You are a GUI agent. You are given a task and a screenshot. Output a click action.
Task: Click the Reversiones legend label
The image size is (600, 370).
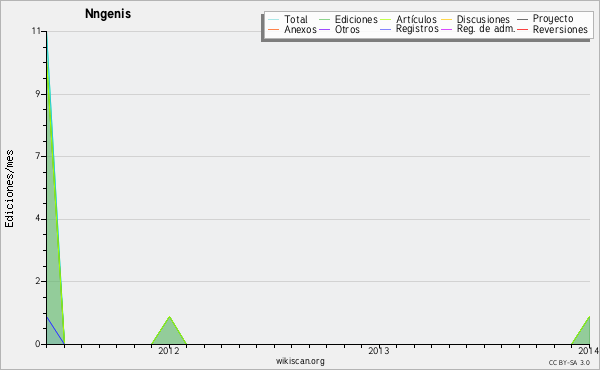[560, 29]
